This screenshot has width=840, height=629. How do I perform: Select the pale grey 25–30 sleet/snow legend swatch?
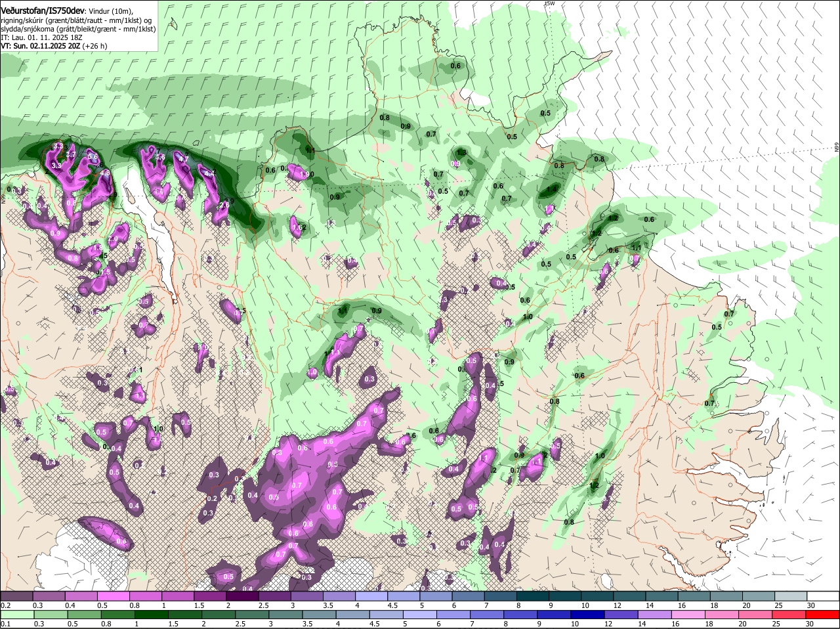click(x=791, y=596)
